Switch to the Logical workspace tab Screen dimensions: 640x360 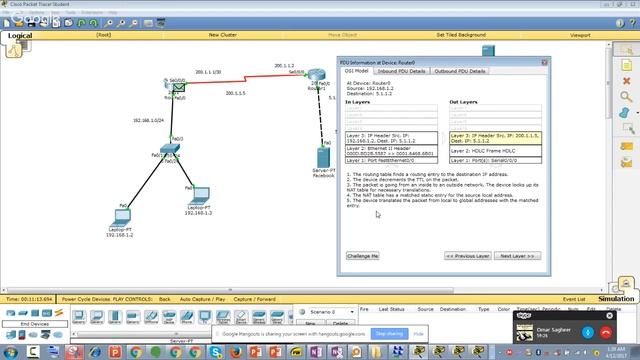pos(20,36)
